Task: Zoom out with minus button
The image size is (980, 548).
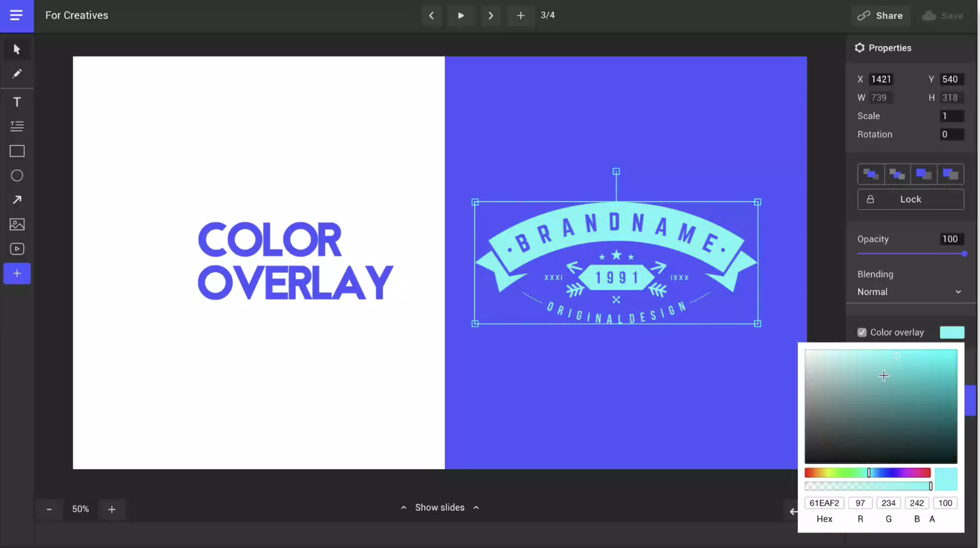Action: tap(49, 509)
